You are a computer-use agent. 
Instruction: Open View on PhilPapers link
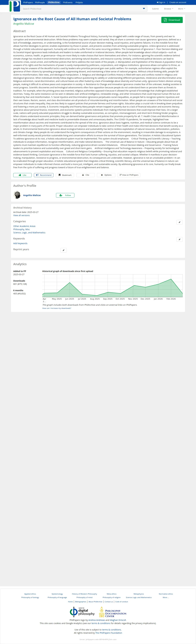[x=129, y=175]
